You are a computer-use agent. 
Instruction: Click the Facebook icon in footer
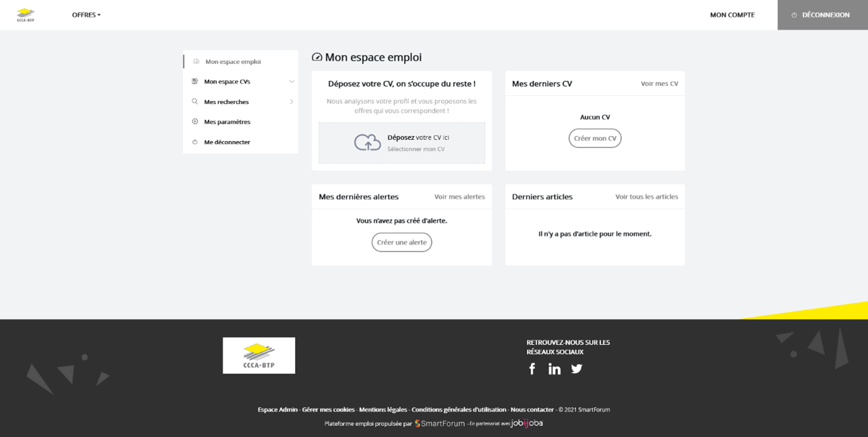tap(532, 369)
